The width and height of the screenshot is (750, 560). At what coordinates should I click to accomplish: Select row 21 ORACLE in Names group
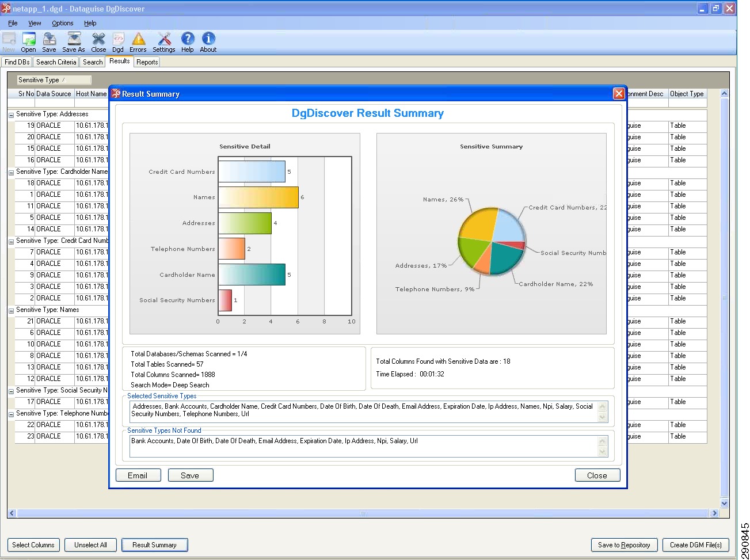click(x=62, y=321)
